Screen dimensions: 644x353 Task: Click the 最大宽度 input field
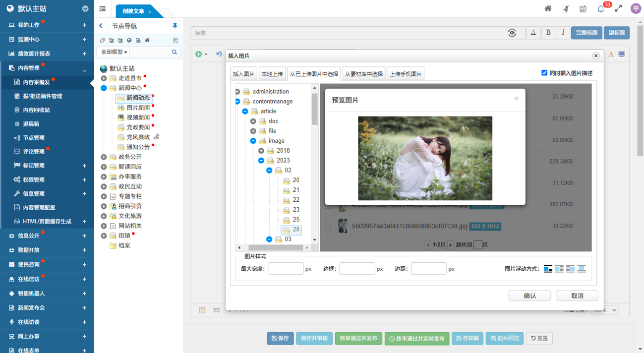pyautogui.click(x=286, y=269)
